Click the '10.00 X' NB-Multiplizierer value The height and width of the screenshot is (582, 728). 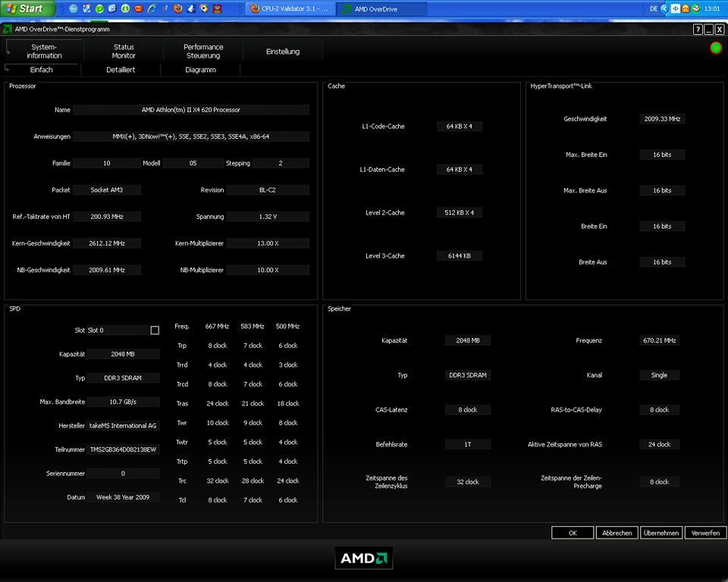point(268,270)
